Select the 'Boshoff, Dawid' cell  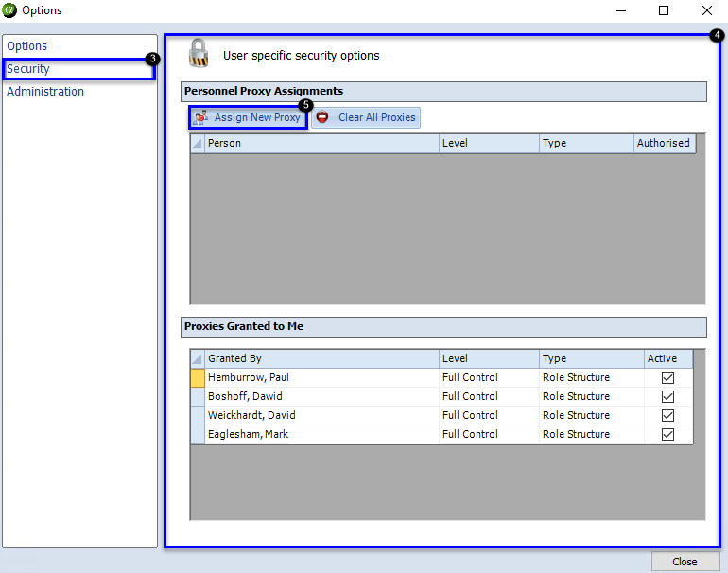(321, 396)
